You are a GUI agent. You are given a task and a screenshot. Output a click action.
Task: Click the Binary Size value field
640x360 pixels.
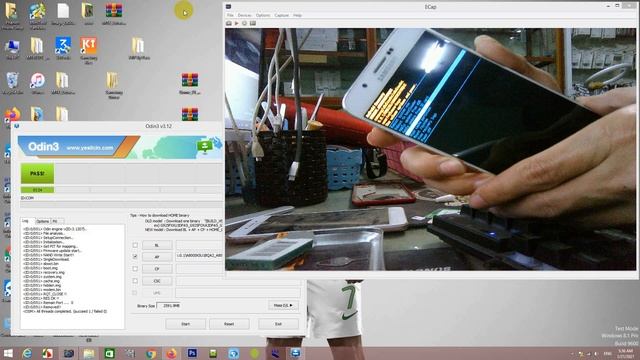[169, 305]
